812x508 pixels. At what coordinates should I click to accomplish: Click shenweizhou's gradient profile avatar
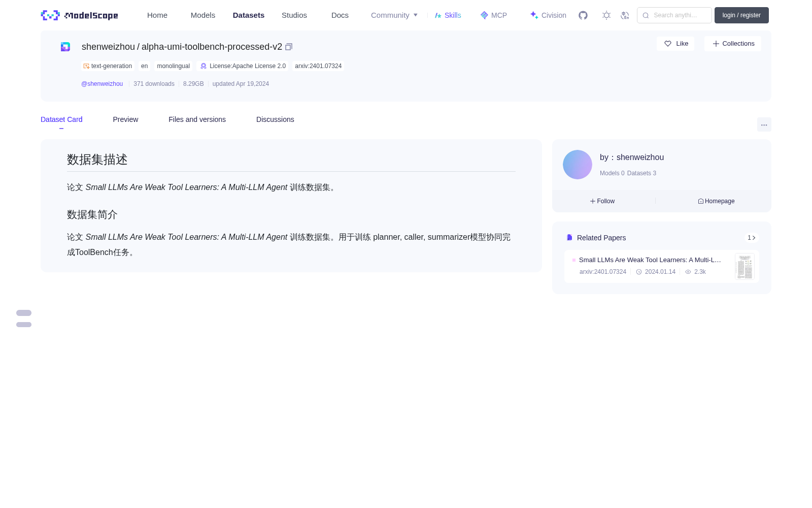578,165
